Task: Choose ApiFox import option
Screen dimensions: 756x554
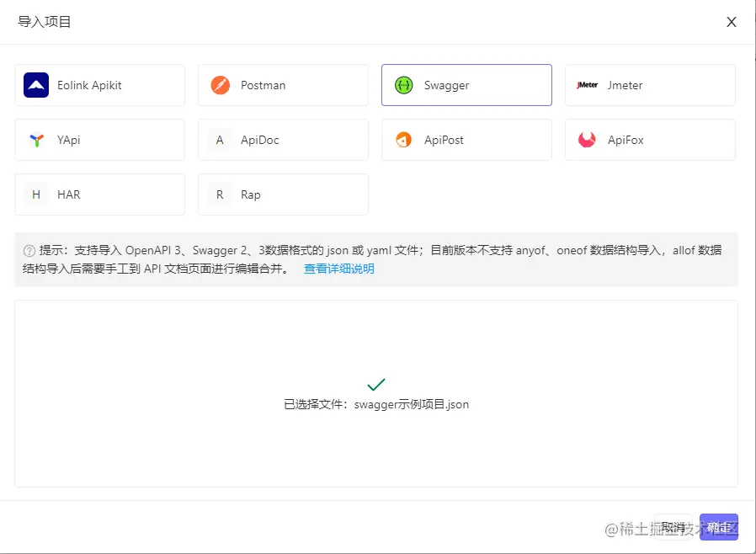Action: [650, 140]
